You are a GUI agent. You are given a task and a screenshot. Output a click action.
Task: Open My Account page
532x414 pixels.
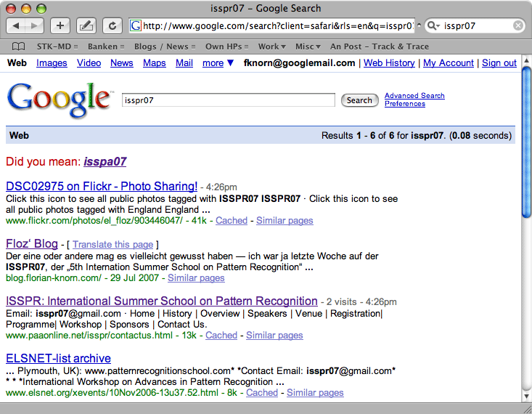pyautogui.click(x=449, y=63)
